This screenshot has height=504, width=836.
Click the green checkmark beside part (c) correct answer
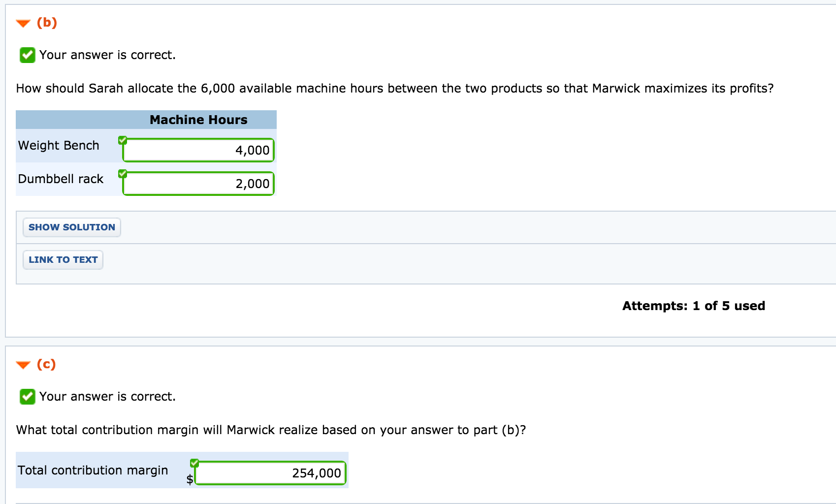(x=27, y=396)
